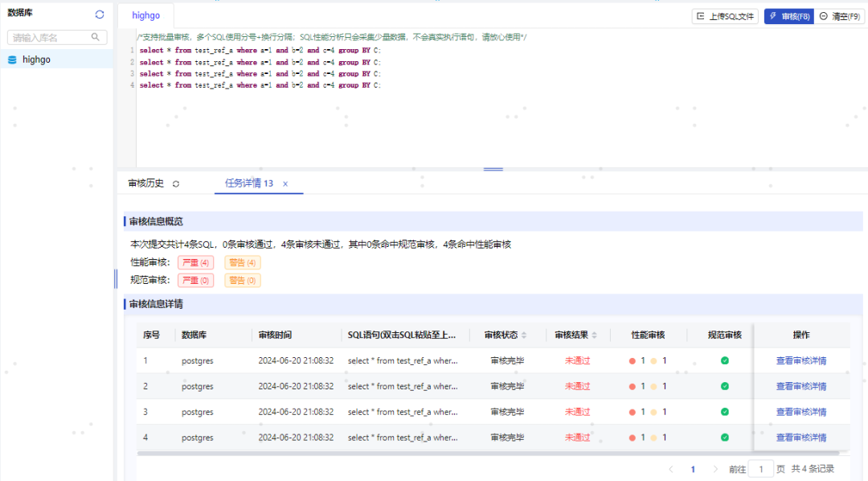Screen dimensions: 868x481
Task: Open 查看审核详情 for row 2
Action: pyautogui.click(x=801, y=386)
